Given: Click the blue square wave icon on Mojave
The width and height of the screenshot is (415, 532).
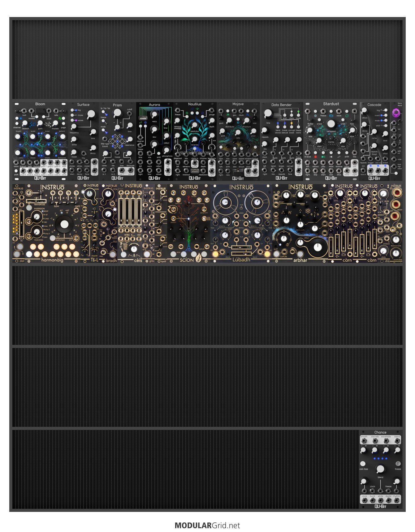Looking at the screenshot, I should click(x=248, y=115).
